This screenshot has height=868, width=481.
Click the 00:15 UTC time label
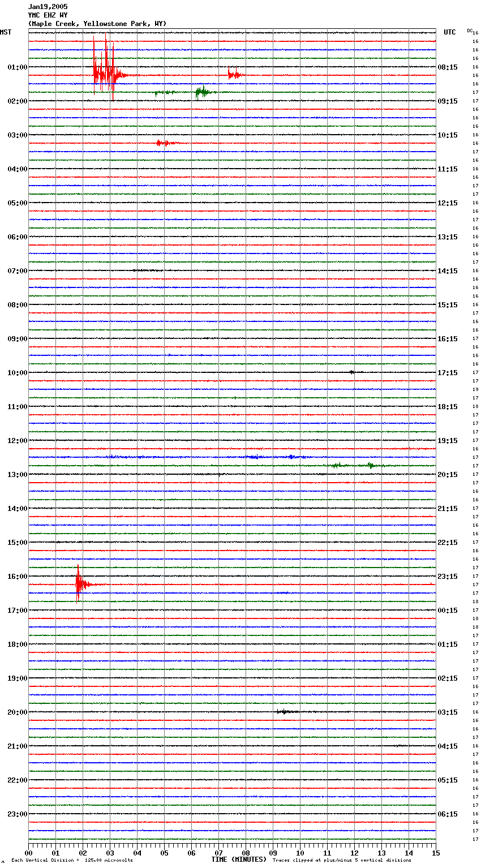click(x=448, y=611)
